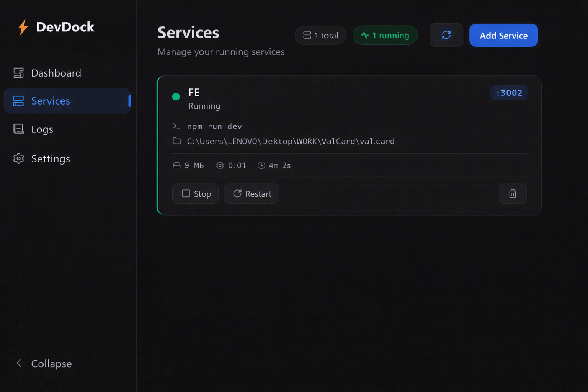Go to the Logs section
The image size is (588, 392).
(x=42, y=129)
